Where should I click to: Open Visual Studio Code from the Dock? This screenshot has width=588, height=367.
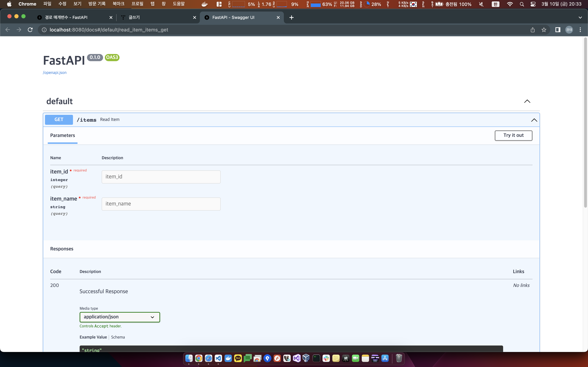click(218, 358)
